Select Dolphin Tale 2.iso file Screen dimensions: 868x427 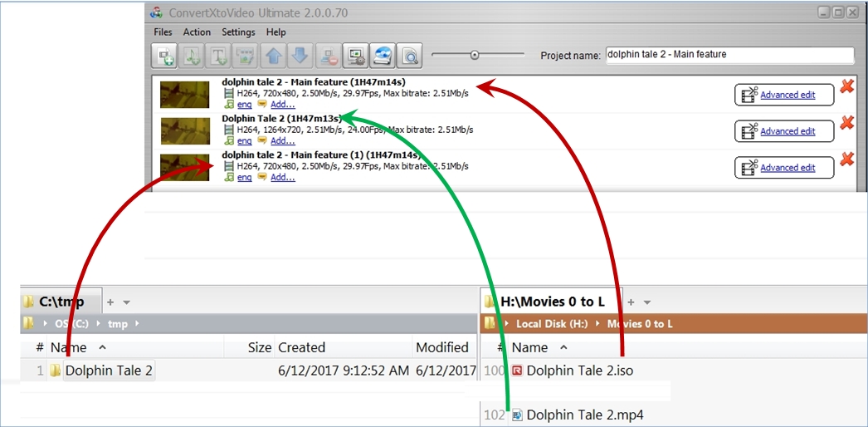coord(579,371)
